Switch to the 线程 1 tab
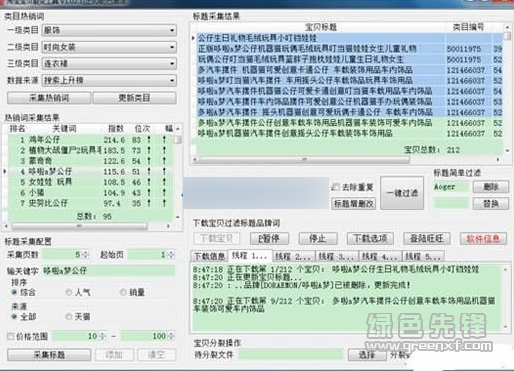This screenshot has height=371, width=514. (x=250, y=256)
